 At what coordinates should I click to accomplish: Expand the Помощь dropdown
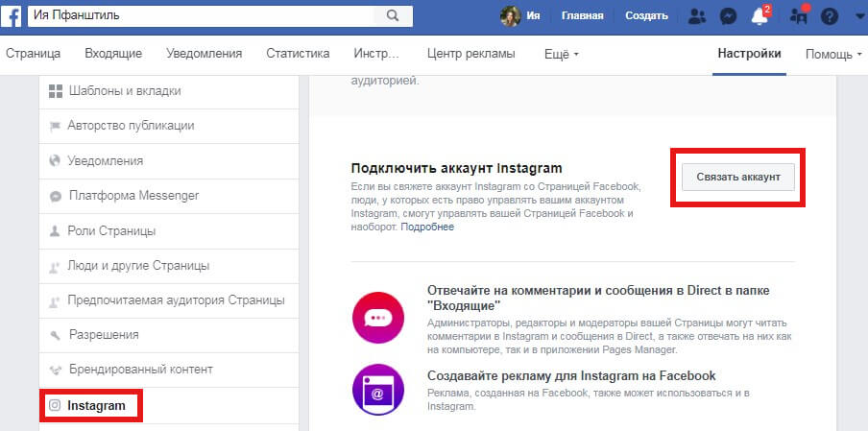pos(833,54)
